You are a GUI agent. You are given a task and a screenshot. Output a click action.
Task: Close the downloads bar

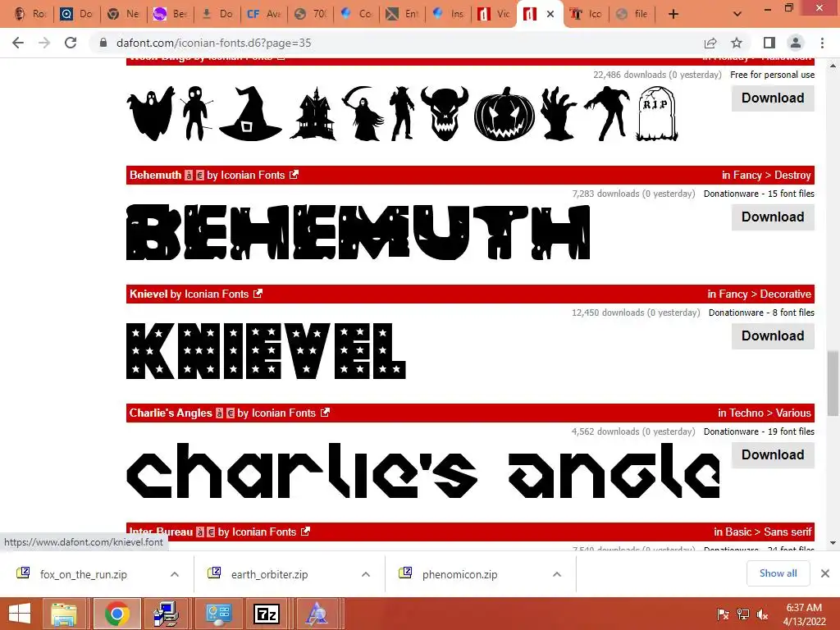tap(825, 573)
